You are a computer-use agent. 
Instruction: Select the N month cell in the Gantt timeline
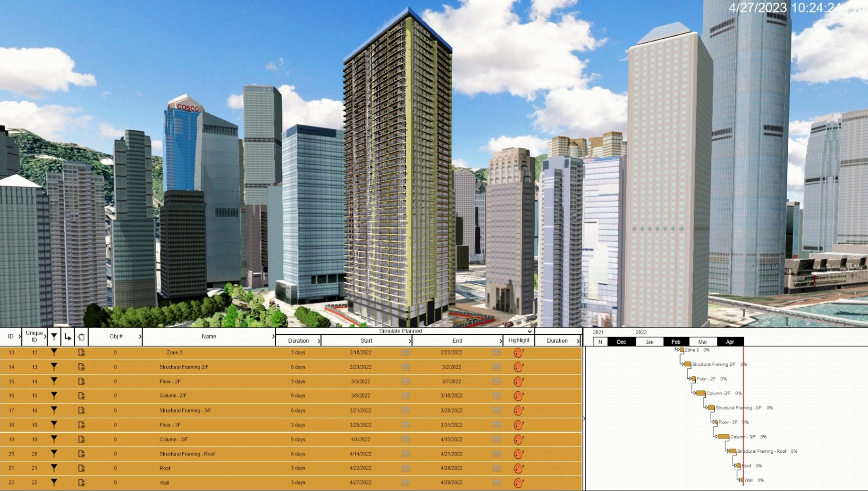[x=600, y=342]
